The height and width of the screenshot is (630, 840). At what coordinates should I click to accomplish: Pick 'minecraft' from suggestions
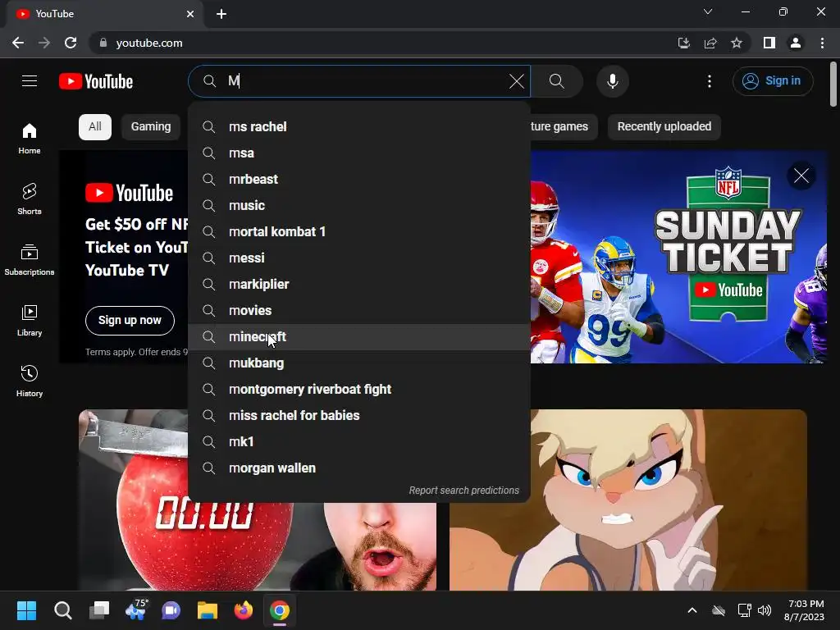tap(359, 337)
